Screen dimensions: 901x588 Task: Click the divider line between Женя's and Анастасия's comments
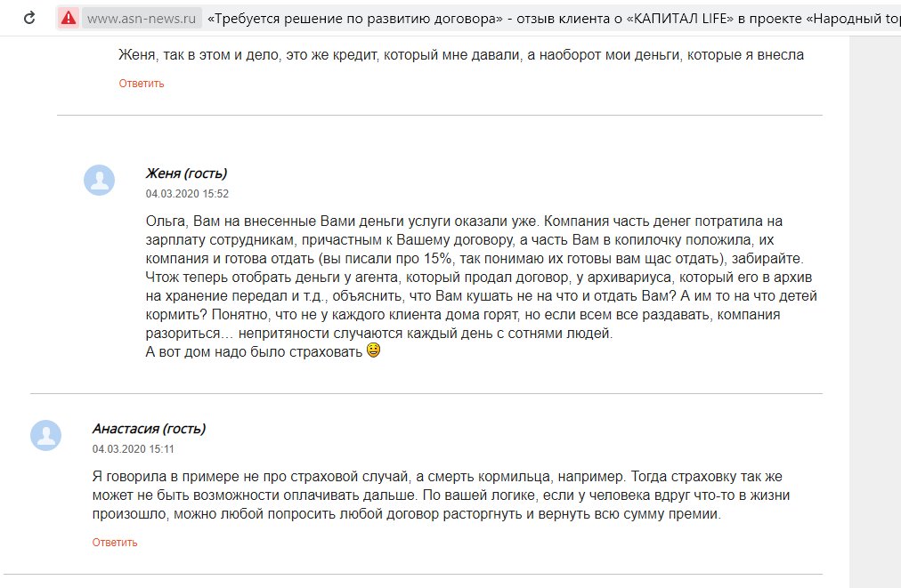click(x=426, y=393)
